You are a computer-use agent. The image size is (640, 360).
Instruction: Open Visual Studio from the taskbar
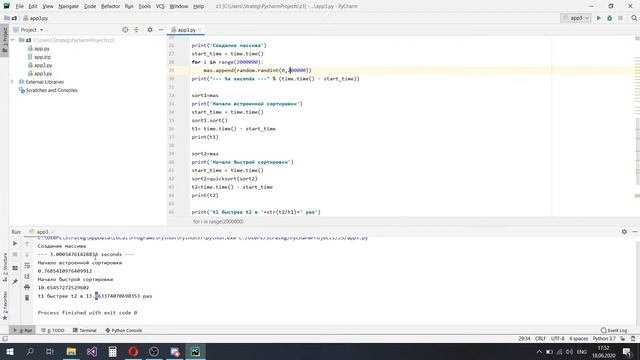pyautogui.click(x=92, y=351)
